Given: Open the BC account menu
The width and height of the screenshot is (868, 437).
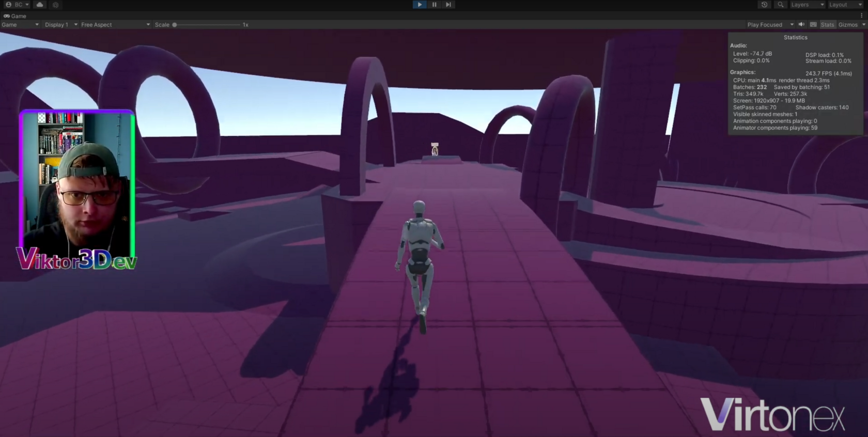Looking at the screenshot, I should (x=17, y=5).
